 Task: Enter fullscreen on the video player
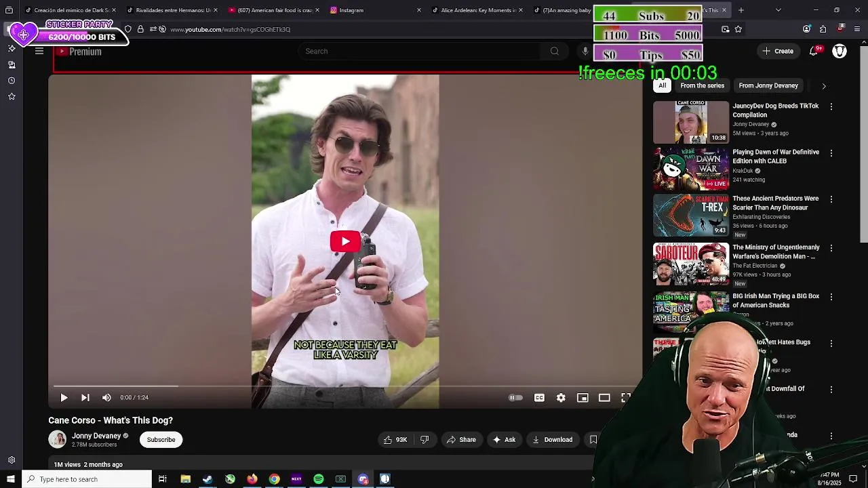[626, 398]
